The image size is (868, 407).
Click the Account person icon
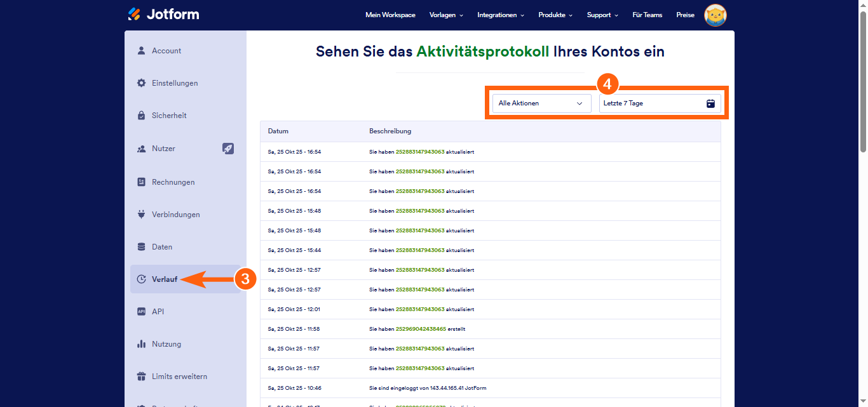click(x=141, y=50)
